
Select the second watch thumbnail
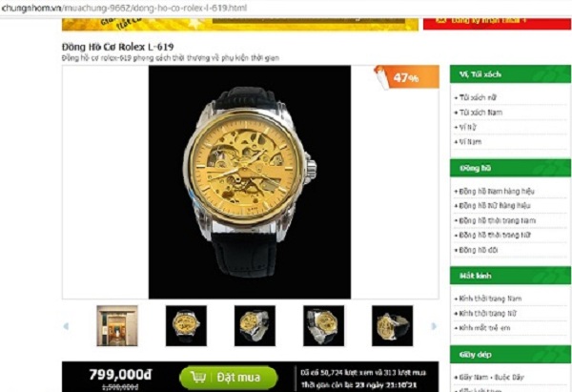point(186,325)
